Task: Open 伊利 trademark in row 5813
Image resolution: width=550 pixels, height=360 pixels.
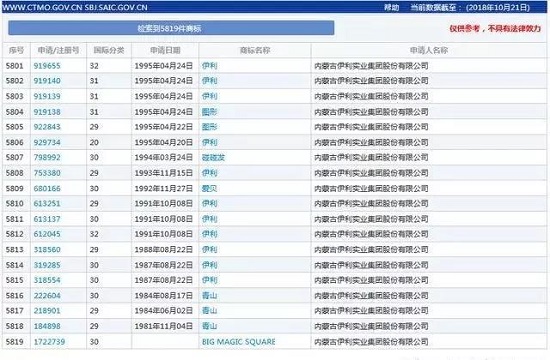Action: click(209, 249)
